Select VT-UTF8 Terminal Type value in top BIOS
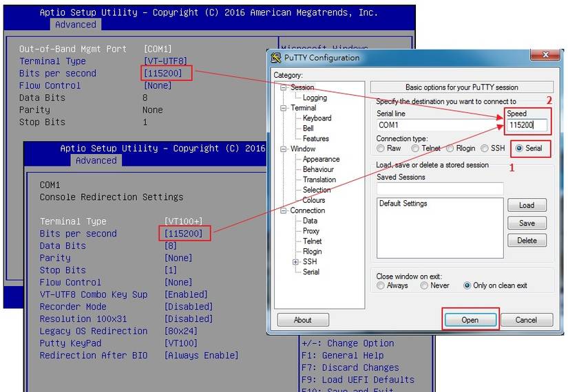The height and width of the screenshot is (392, 568). (165, 61)
